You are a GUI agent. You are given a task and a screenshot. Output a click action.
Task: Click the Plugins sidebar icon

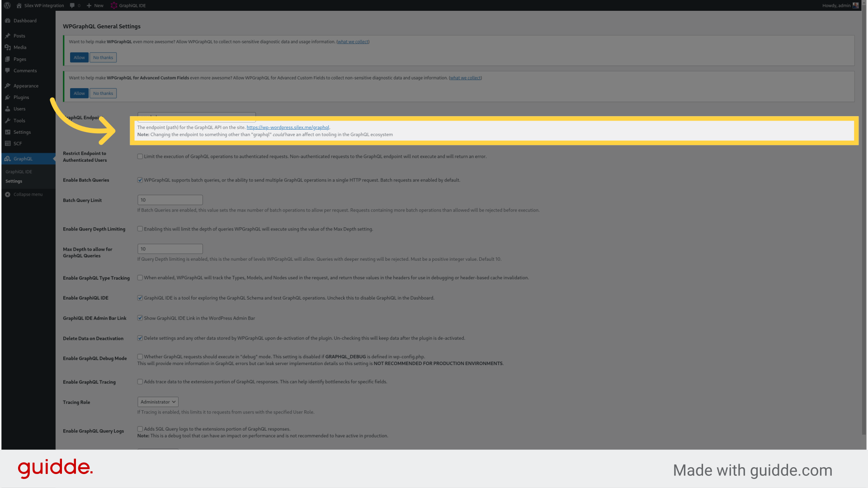(7, 97)
